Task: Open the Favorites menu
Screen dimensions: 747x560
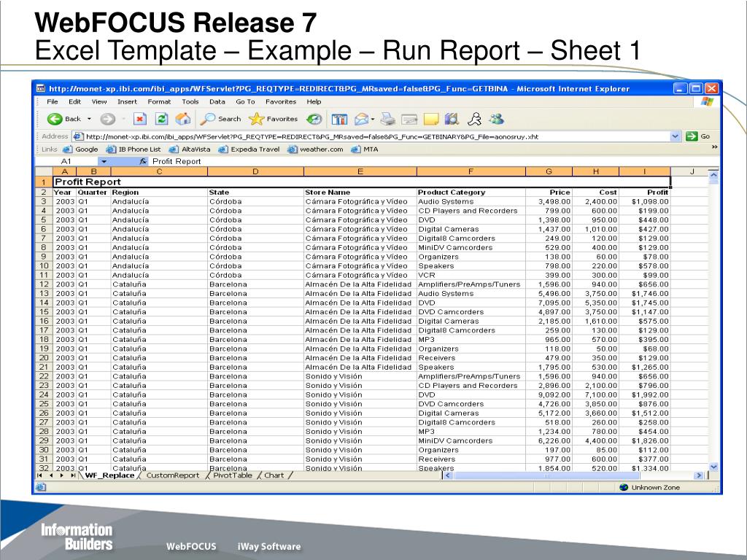Action: [x=281, y=101]
